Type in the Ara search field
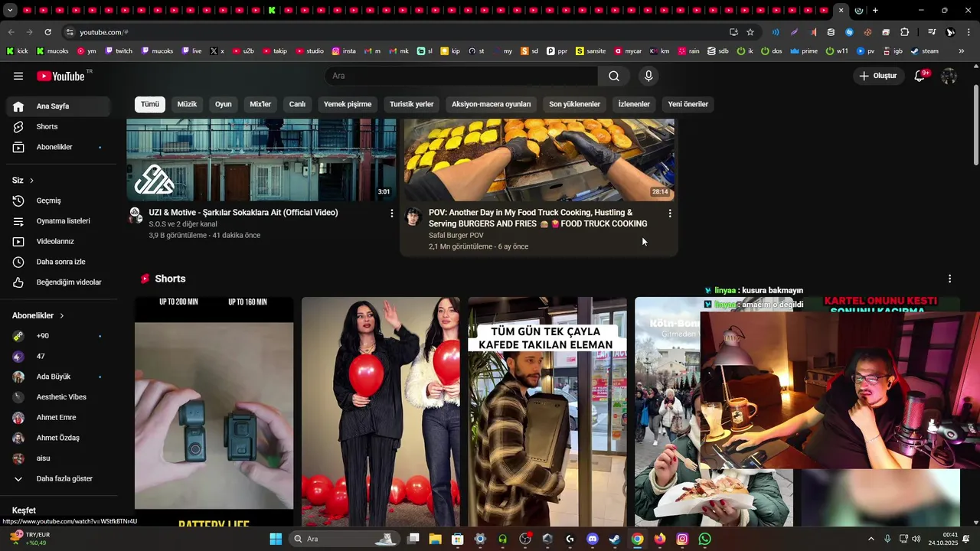Screen dimensions: 980x551 (x=461, y=76)
